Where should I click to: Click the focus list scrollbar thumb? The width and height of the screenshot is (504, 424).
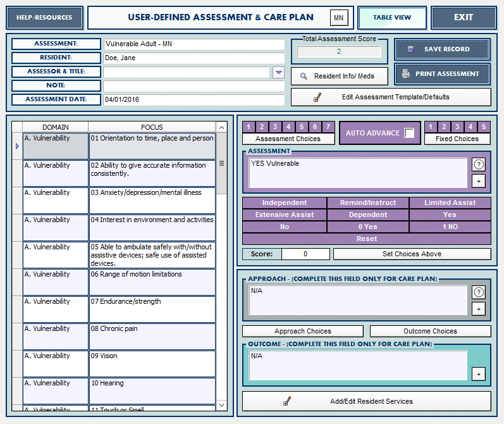[221, 163]
